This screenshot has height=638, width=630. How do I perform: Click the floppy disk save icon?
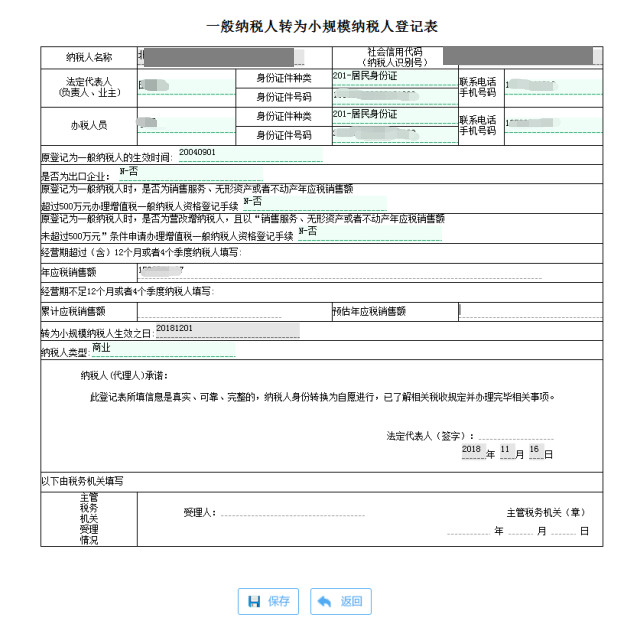[x=252, y=601]
